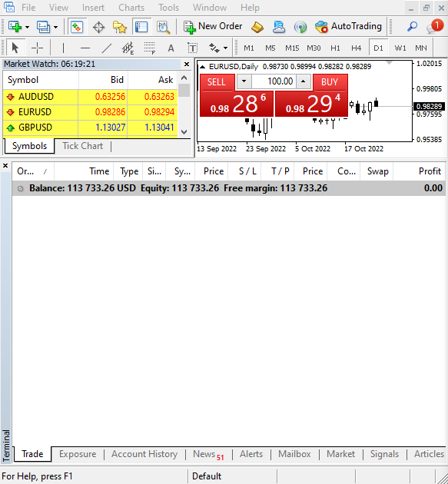
Task: Click the red SELL button
Action: tap(217, 82)
